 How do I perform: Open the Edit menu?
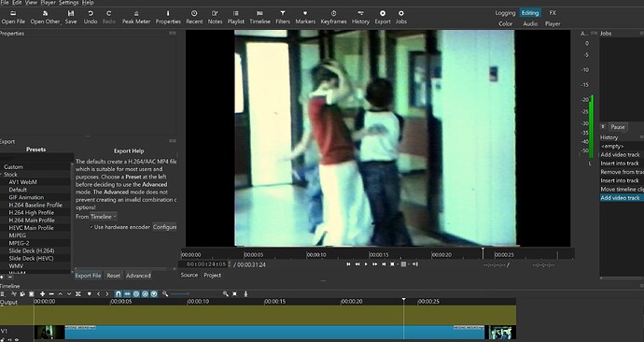point(17,3)
